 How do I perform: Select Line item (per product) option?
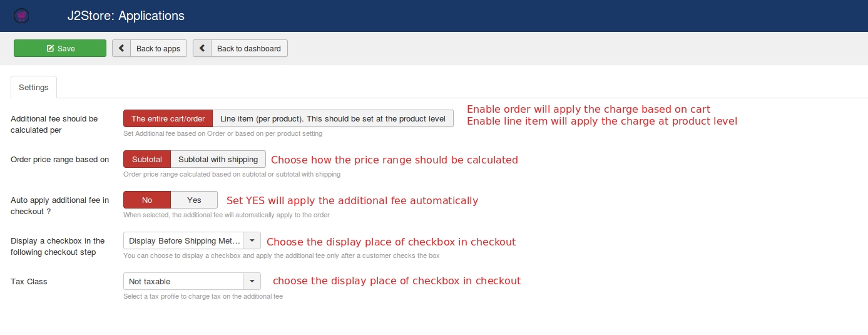(333, 118)
